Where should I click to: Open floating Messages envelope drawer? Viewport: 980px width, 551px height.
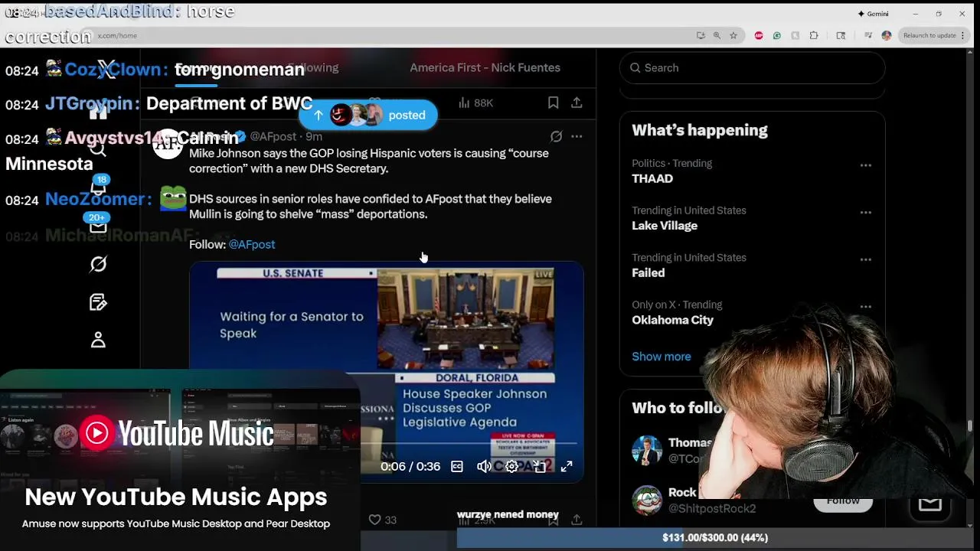click(929, 504)
